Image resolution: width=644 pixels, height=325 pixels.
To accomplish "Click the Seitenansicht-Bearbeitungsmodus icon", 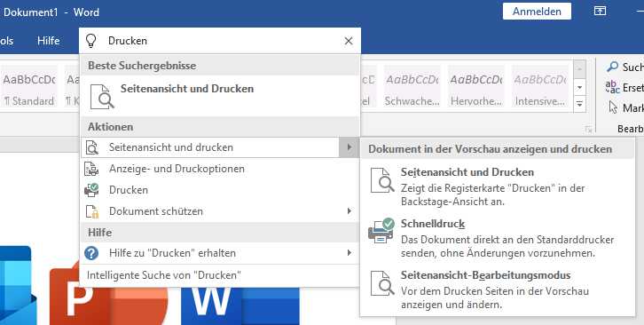I will [382, 283].
